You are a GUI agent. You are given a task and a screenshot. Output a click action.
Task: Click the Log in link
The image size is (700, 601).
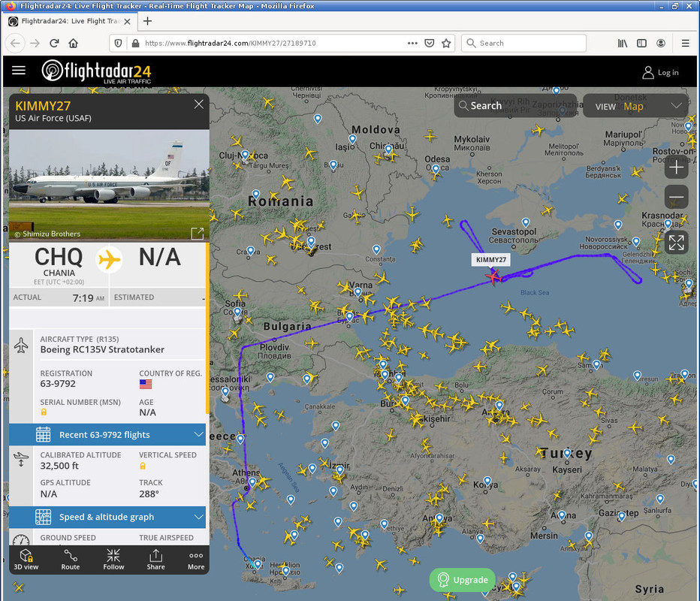coord(661,72)
